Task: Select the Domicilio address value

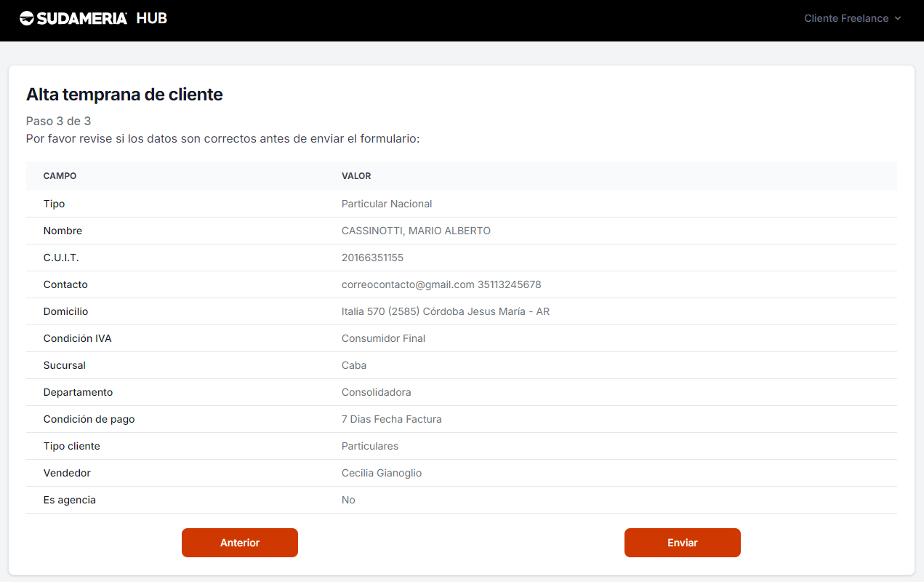Action: coord(445,311)
